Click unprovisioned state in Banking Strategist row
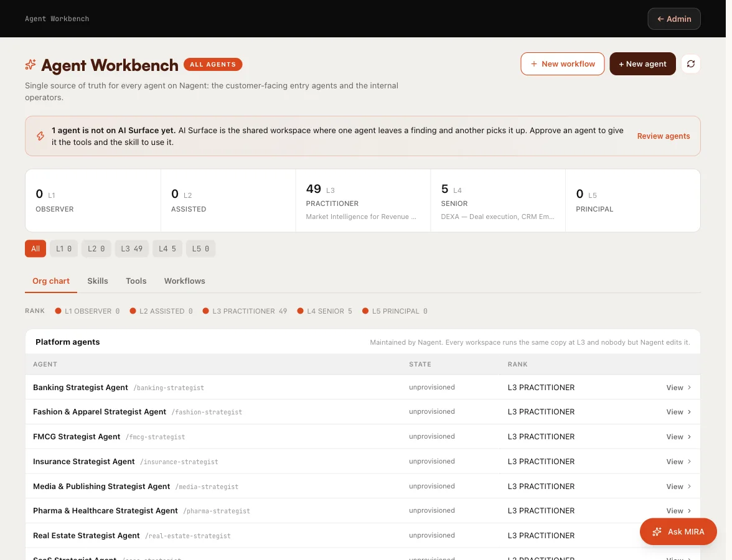This screenshot has height=560, width=732. click(432, 387)
